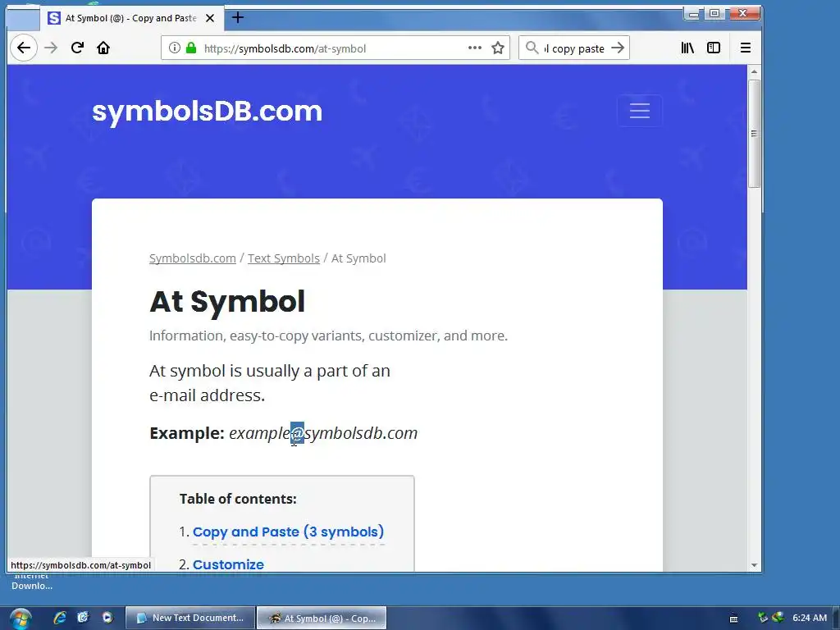Screen dimensions: 840x630
Task: Close the At Symbol tab
Action: click(x=210, y=18)
